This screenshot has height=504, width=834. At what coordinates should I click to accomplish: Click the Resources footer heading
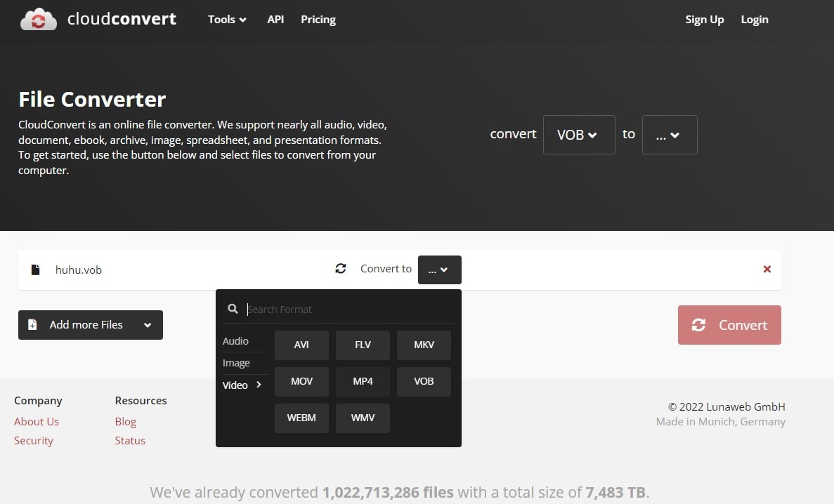tap(141, 400)
